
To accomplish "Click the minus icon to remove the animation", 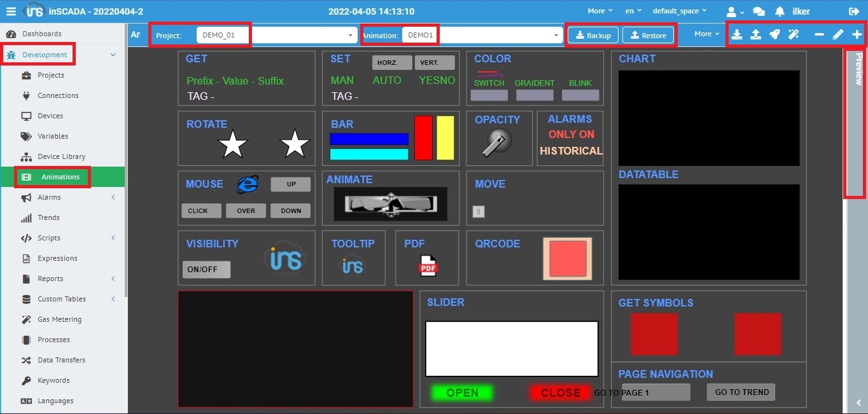I will 819,34.
